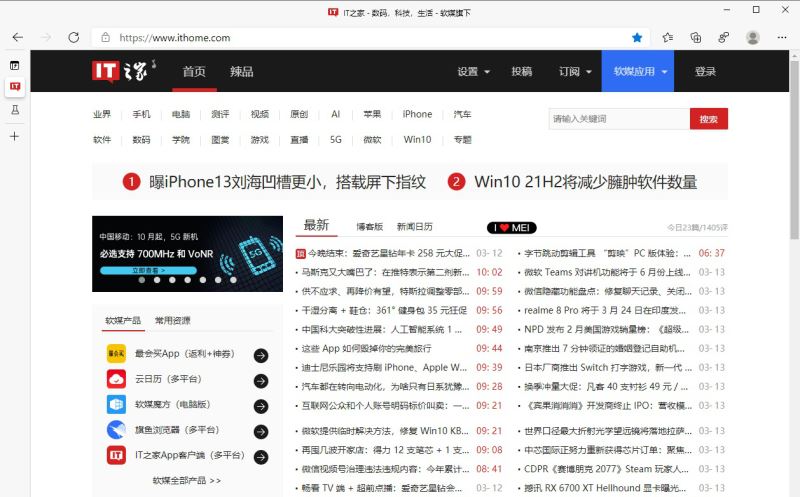The image size is (800, 497).
Task: Click the 旗鱼浏览器 icon
Action: (116, 430)
